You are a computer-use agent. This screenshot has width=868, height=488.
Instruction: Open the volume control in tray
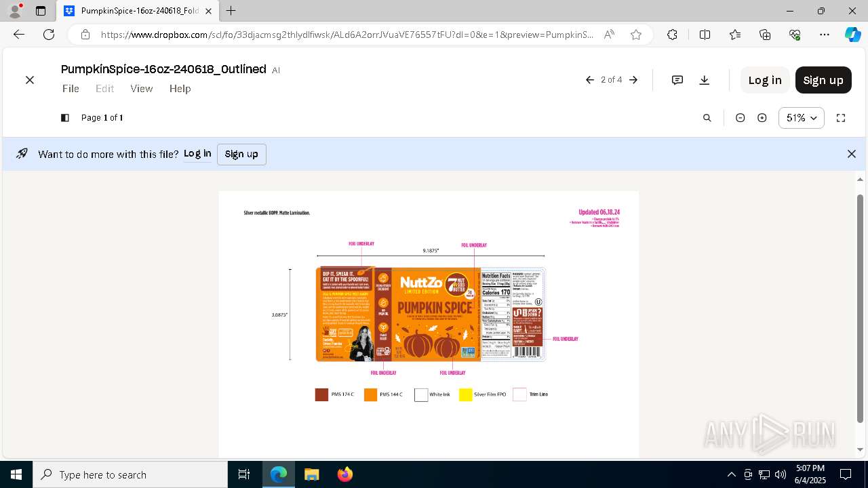tap(781, 474)
